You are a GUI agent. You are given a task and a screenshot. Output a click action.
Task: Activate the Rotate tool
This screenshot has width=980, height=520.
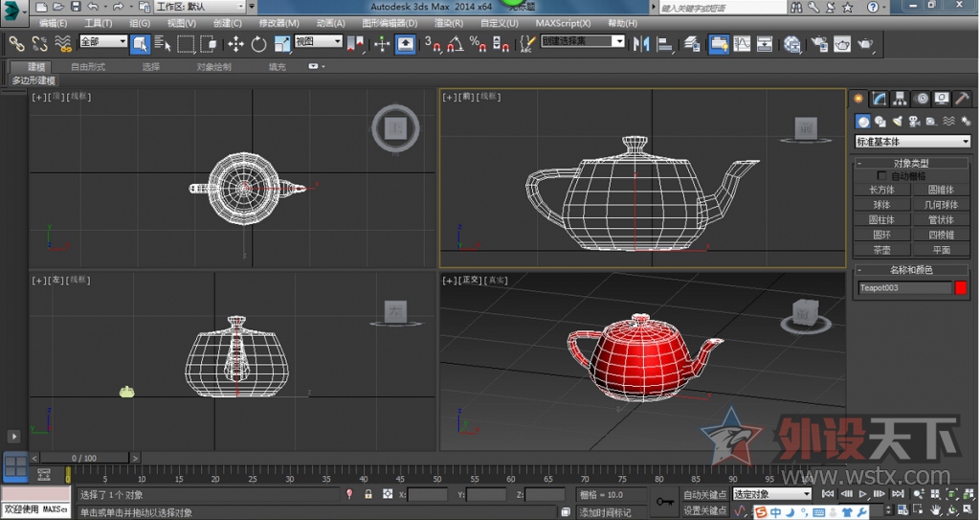[259, 44]
